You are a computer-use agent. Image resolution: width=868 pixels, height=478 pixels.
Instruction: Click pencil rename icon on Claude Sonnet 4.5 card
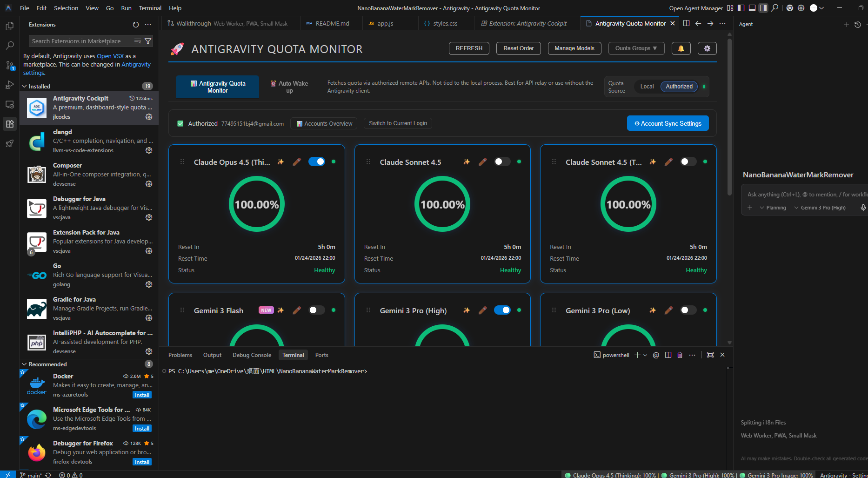[x=483, y=162]
